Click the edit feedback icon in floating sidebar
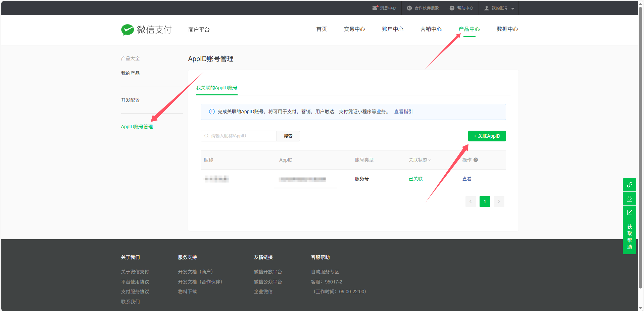 629,212
